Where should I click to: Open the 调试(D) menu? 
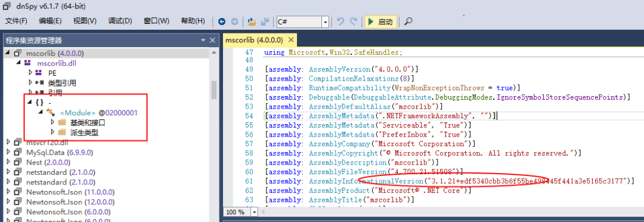(x=120, y=21)
